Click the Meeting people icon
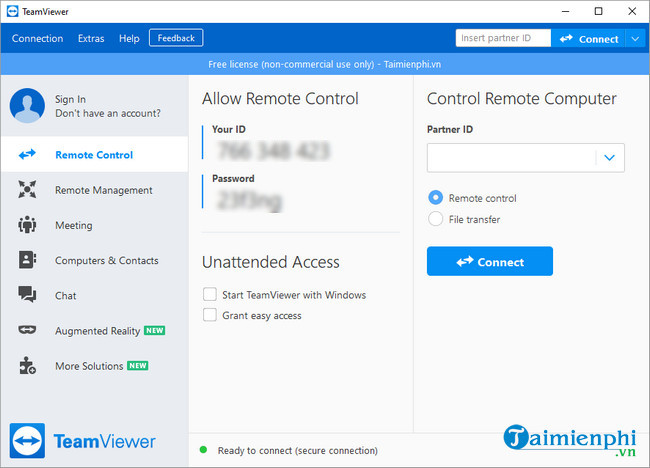Screen dimensions: 650x468 [27, 224]
